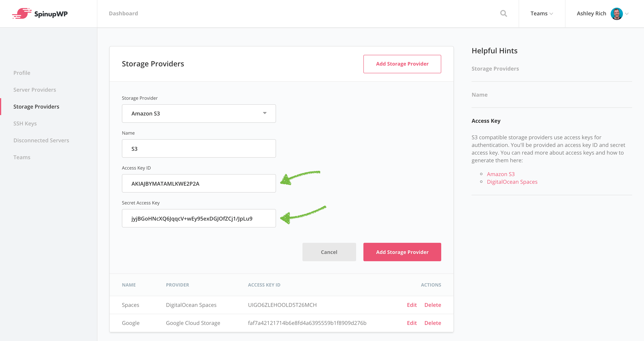This screenshot has height=341, width=644.
Task: Open the Storage Provider select showing Amazon S3
Action: (199, 114)
